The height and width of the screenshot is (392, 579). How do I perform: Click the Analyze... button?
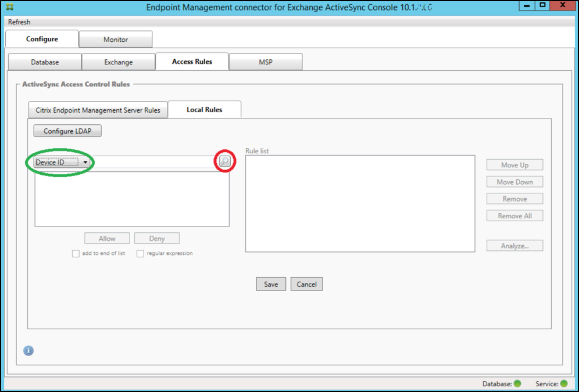point(514,246)
